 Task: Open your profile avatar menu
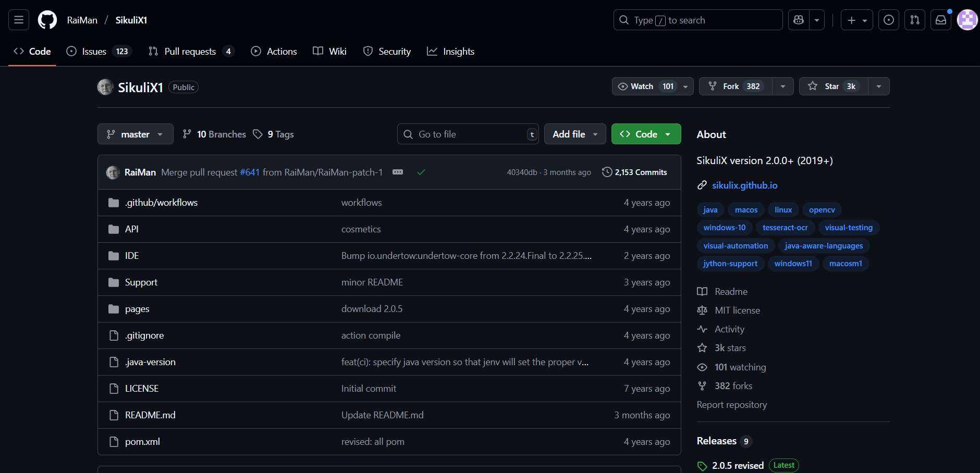(967, 20)
